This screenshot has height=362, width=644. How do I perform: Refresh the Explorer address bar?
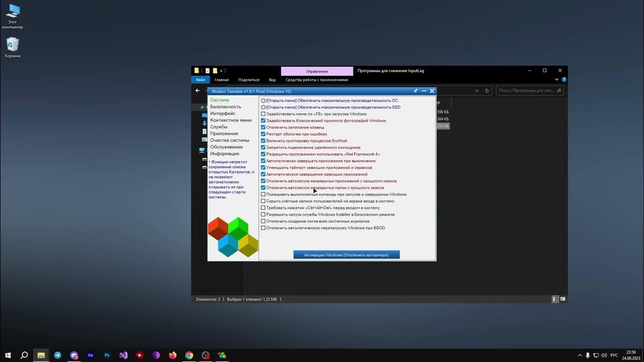click(487, 90)
